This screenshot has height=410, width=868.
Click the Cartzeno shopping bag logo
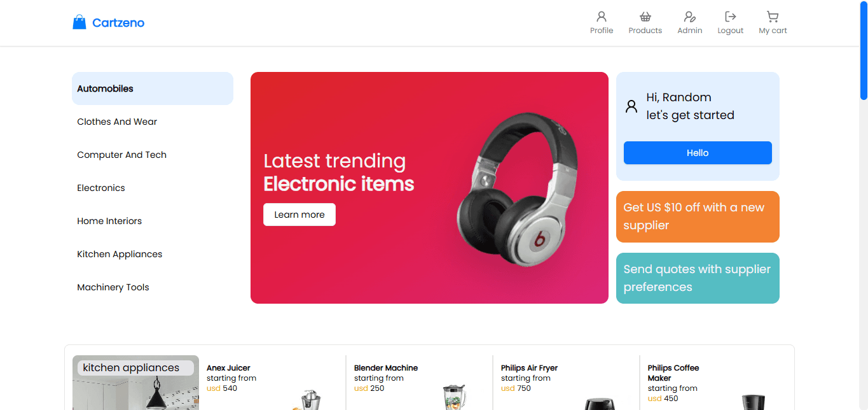tap(79, 21)
